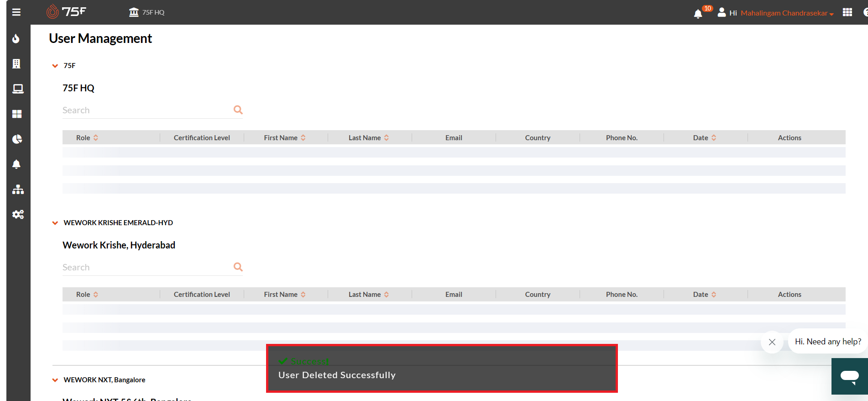Click the Email header in Wework Krishe table
The image size is (868, 401).
(x=454, y=295)
